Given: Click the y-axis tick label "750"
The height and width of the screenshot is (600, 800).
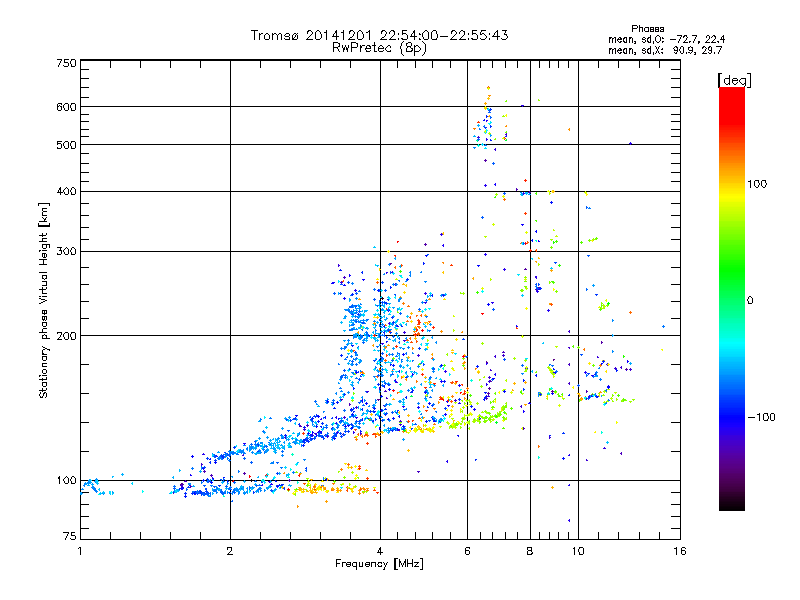Looking at the screenshot, I should 67,63.
